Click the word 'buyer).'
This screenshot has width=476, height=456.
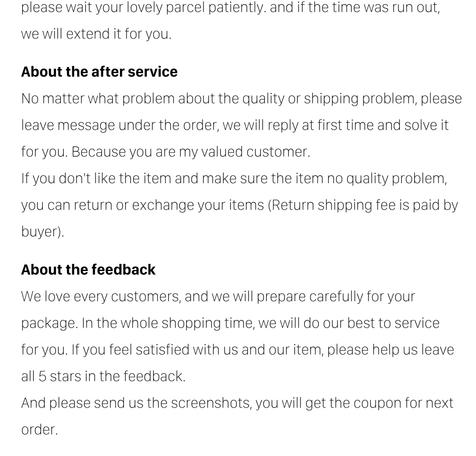(43, 232)
